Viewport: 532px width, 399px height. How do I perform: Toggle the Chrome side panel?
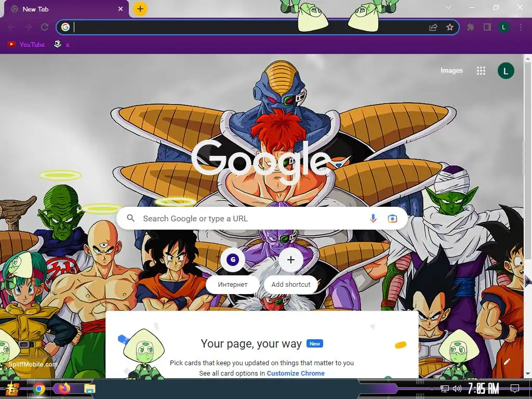[487, 27]
